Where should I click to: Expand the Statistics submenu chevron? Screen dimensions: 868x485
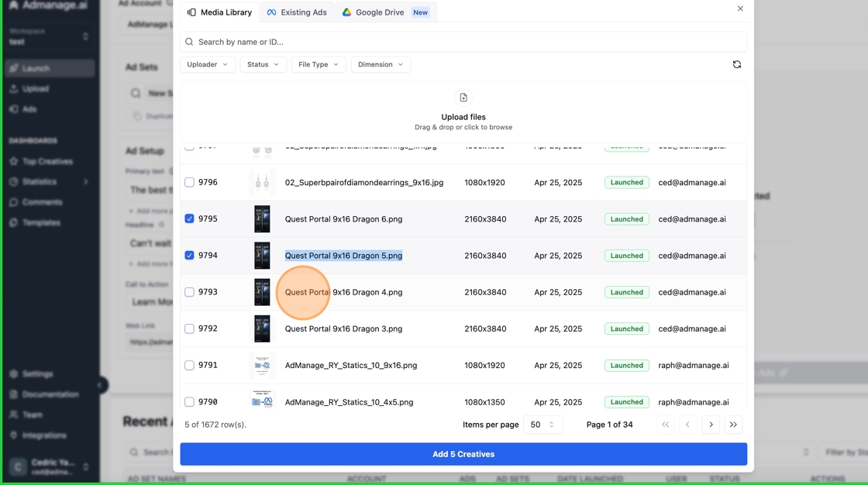86,181
